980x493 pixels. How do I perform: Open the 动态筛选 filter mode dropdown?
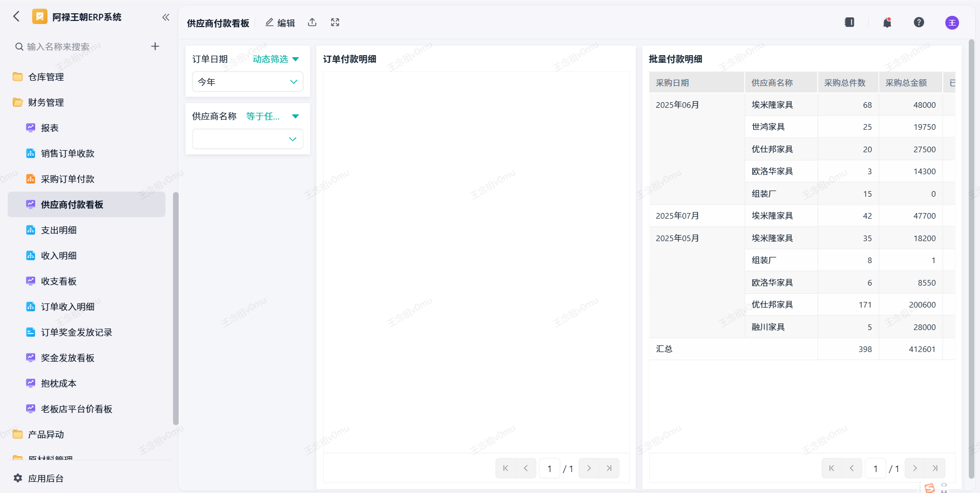pos(276,59)
